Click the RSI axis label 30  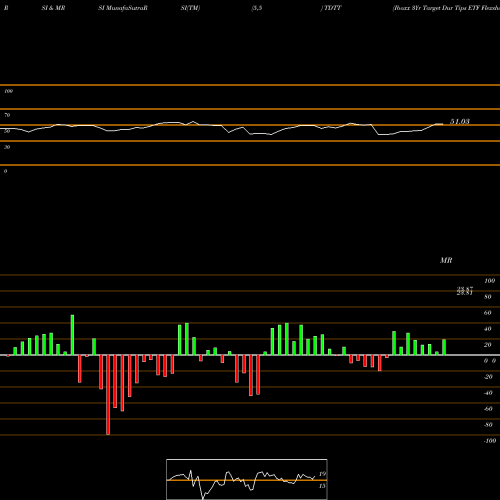coord(7,147)
